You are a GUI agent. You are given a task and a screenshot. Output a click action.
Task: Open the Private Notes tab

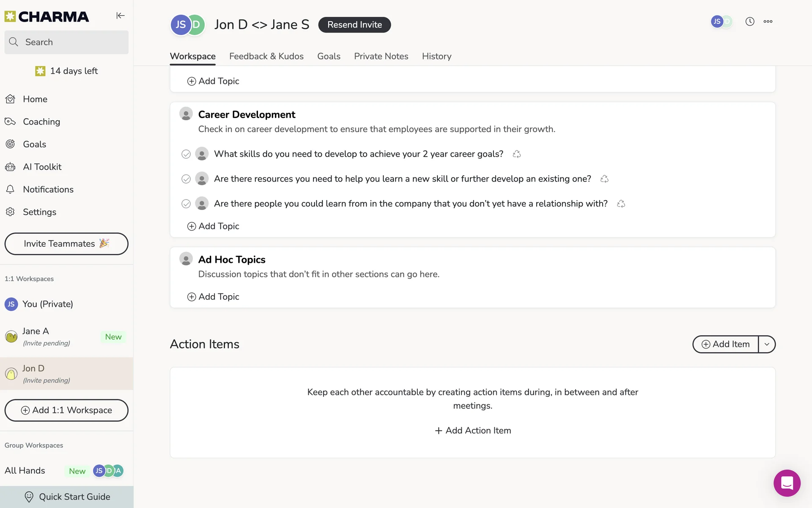coord(381,56)
